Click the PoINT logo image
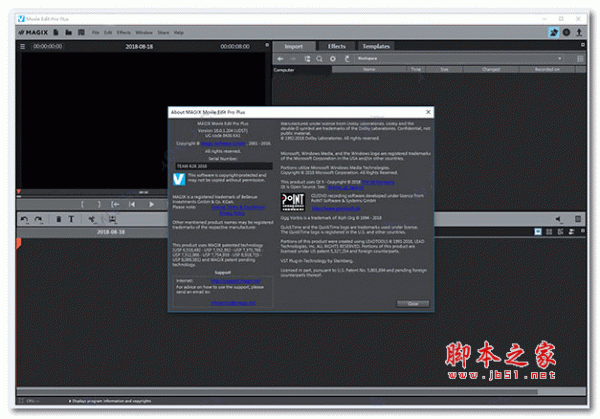Screen dimensions: 600x419 [x=293, y=202]
